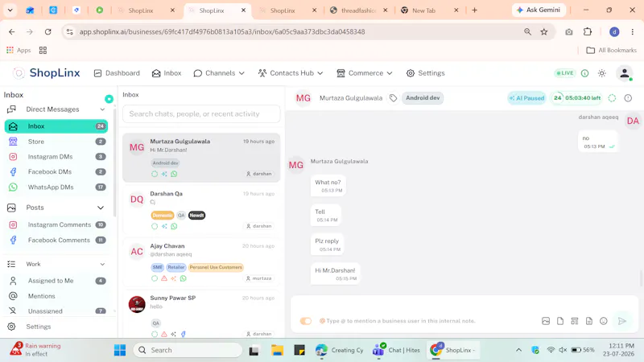Click the Ask Gemini button
The image size is (644, 362).
tap(539, 10)
